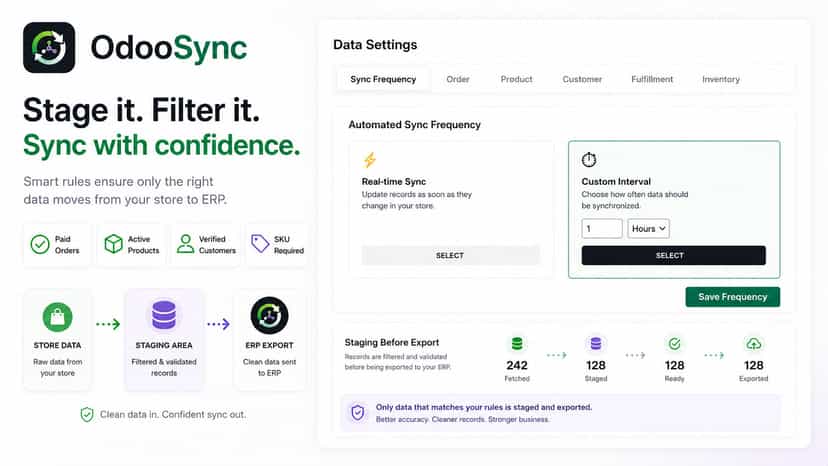828x466 pixels.
Task: Click the STAGING AREA label
Action: point(164,345)
